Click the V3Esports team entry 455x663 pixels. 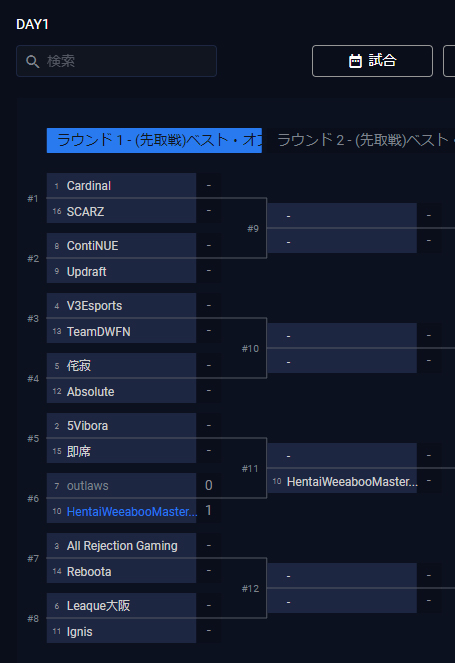click(x=121, y=306)
